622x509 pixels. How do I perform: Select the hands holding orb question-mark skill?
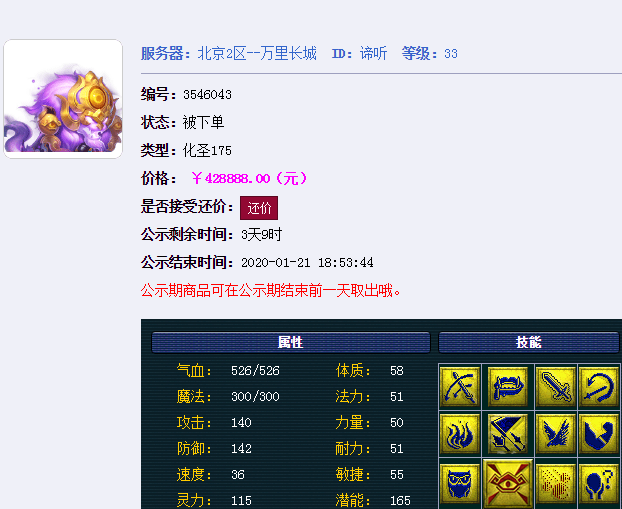(599, 483)
